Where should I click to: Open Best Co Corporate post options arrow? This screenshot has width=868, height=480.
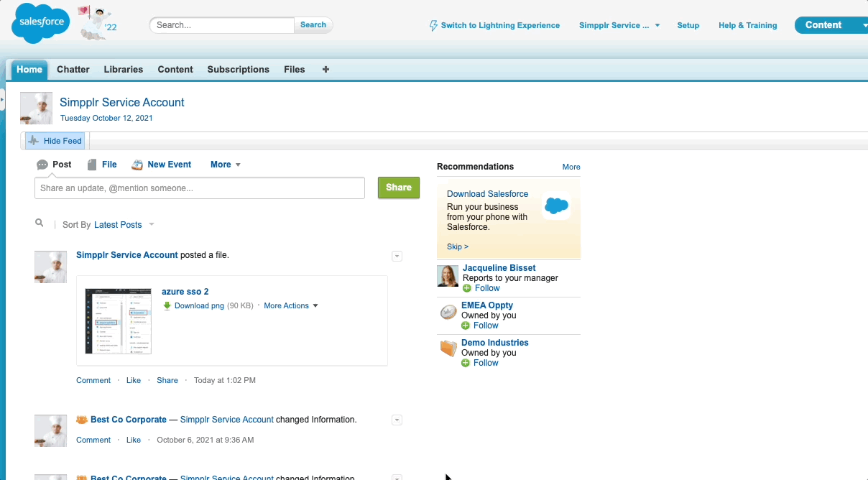point(397,420)
